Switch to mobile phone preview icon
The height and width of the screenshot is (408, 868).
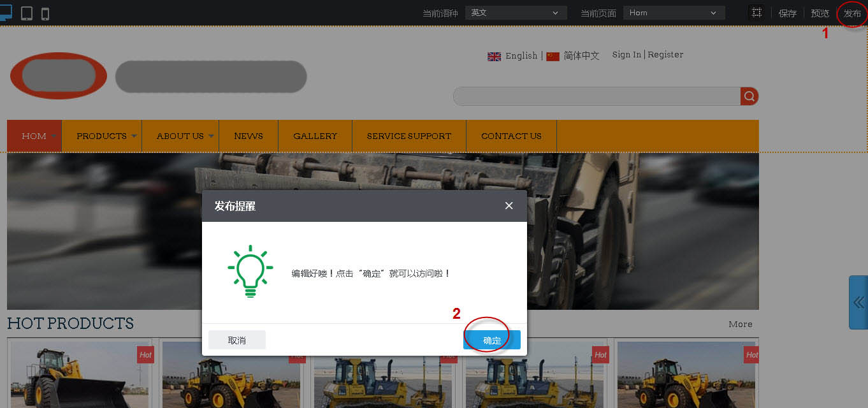pyautogui.click(x=45, y=13)
